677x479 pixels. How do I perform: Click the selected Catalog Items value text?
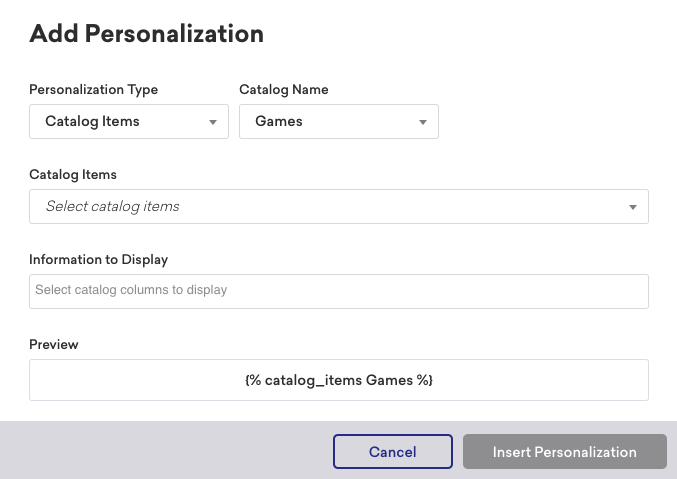point(92,121)
